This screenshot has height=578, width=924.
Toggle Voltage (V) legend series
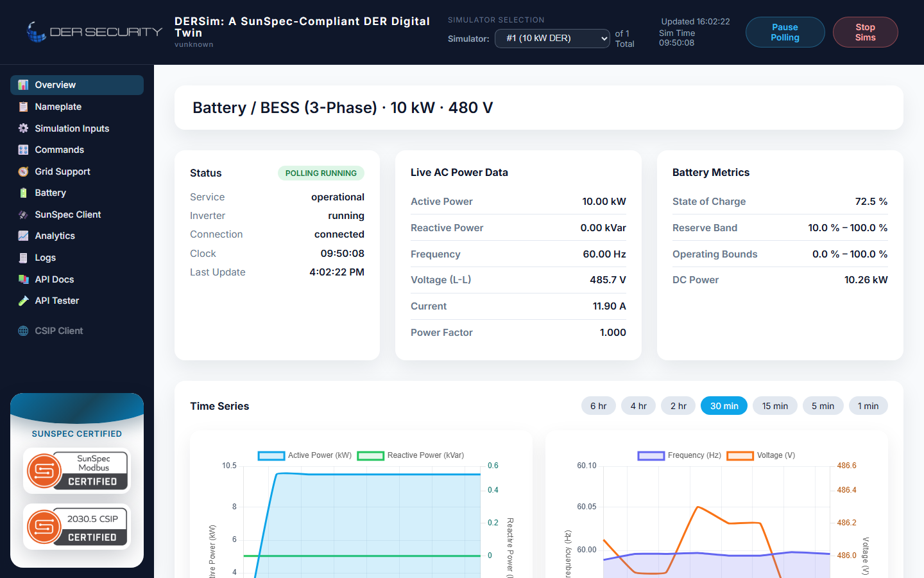click(761, 455)
